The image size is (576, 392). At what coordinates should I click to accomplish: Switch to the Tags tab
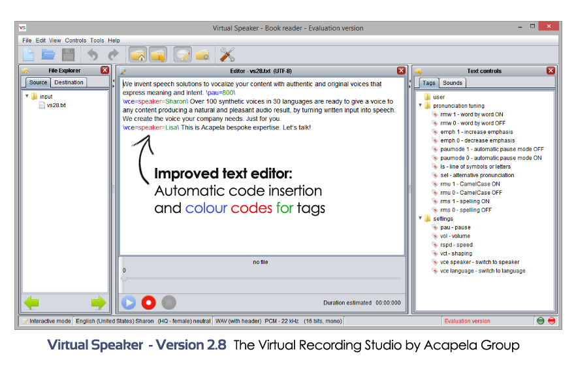point(428,83)
